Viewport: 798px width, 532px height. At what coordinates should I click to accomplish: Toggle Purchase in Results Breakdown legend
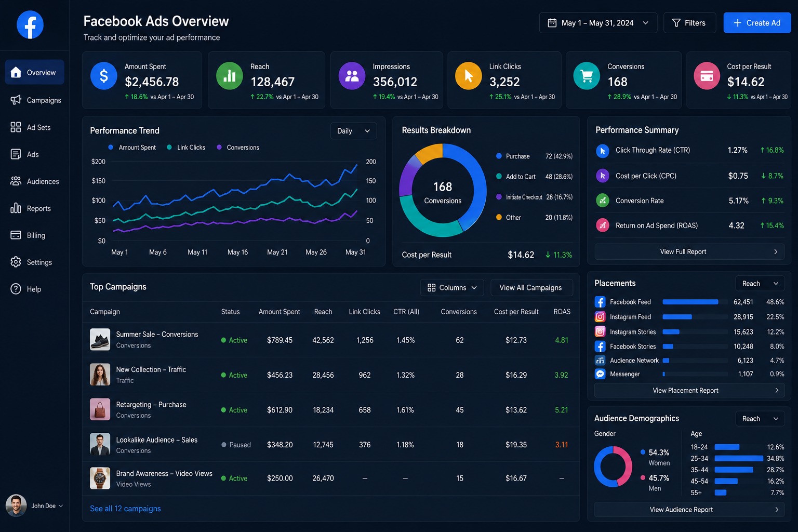[513, 156]
